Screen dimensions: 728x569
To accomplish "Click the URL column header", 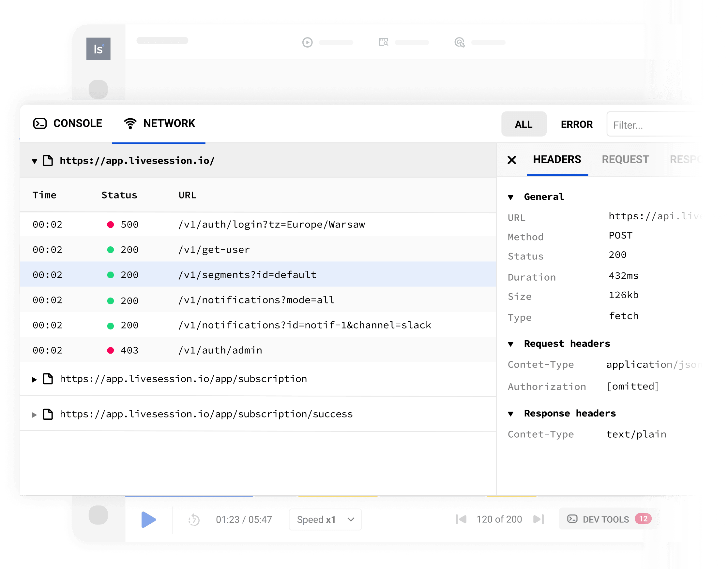I will click(187, 195).
